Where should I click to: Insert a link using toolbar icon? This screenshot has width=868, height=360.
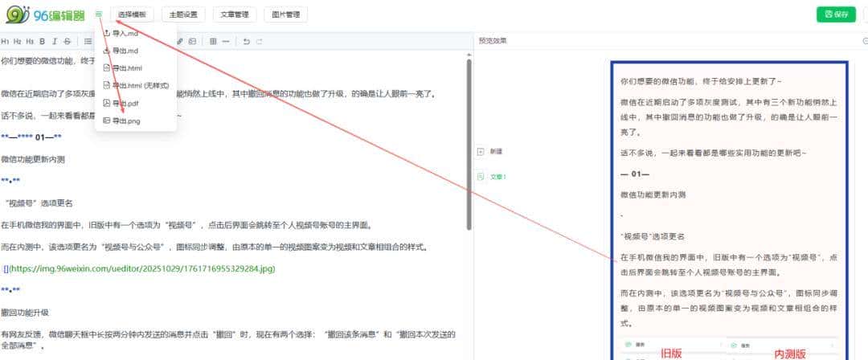[x=180, y=42]
